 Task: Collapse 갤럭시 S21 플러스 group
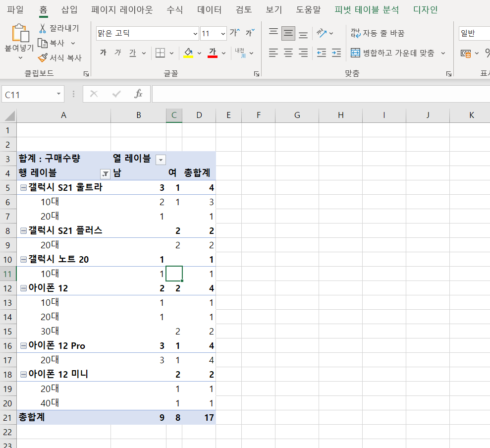click(23, 231)
